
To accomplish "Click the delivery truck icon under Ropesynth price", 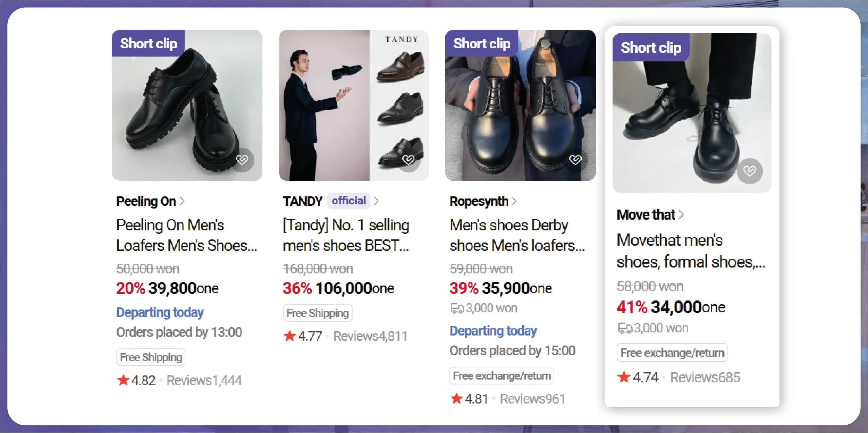I will point(457,308).
